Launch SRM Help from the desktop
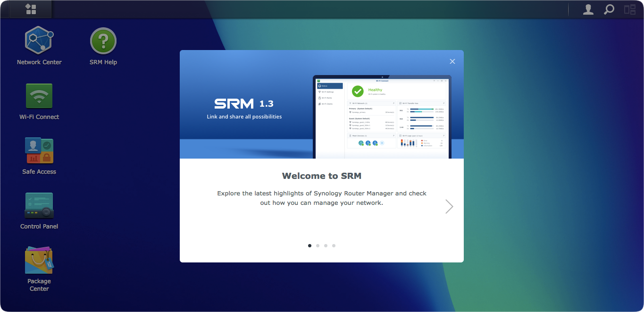This screenshot has height=312, width=644. [x=103, y=46]
